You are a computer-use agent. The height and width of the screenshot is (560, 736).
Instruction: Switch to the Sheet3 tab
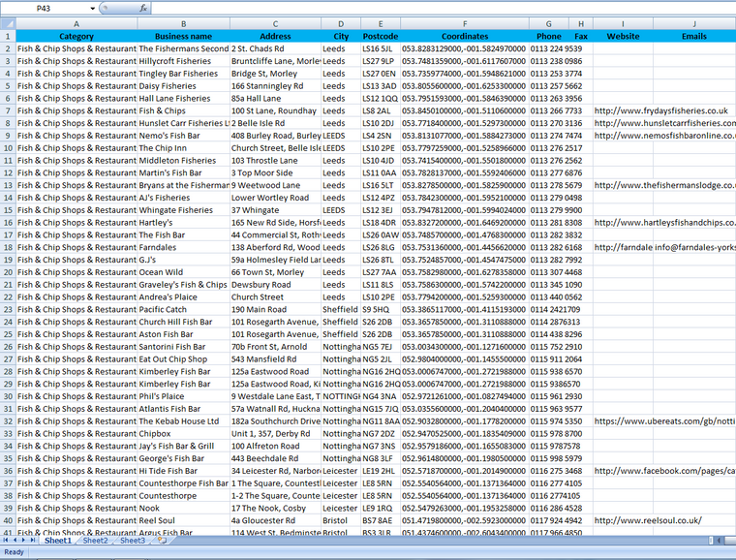(133, 541)
